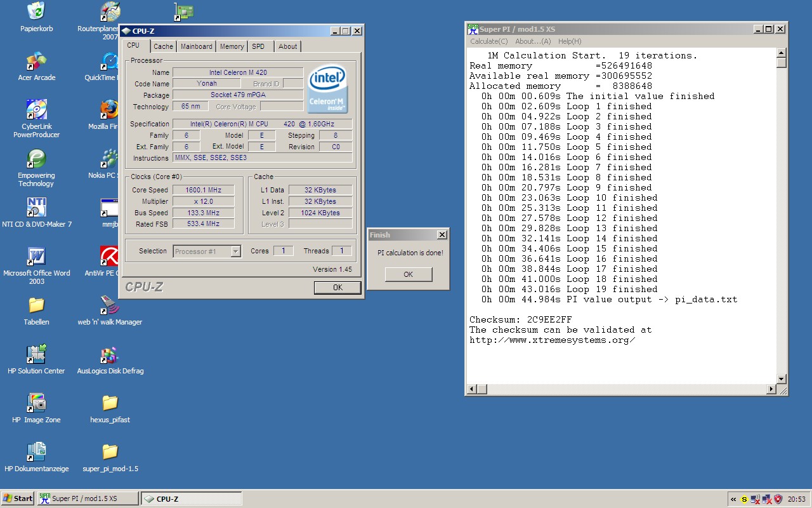
Task: Open the red security shield tray icon
Action: [778, 499]
